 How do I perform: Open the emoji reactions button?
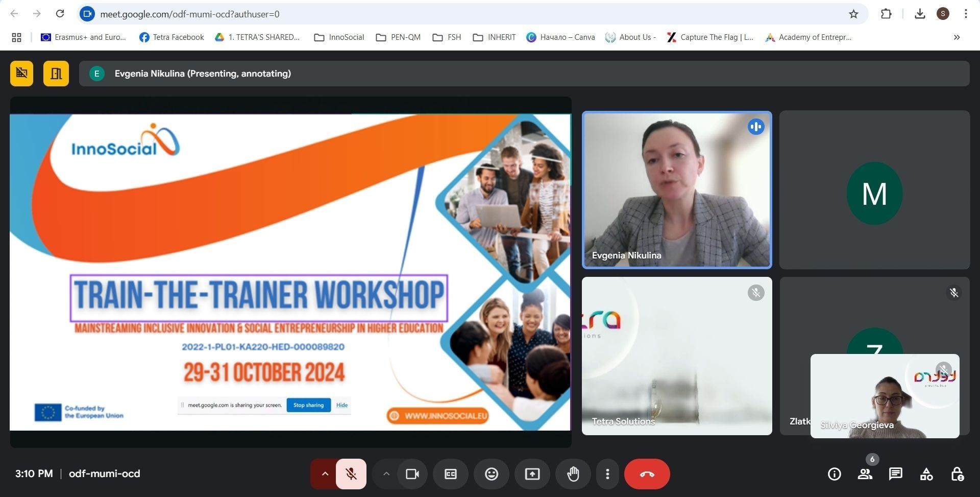pos(492,474)
